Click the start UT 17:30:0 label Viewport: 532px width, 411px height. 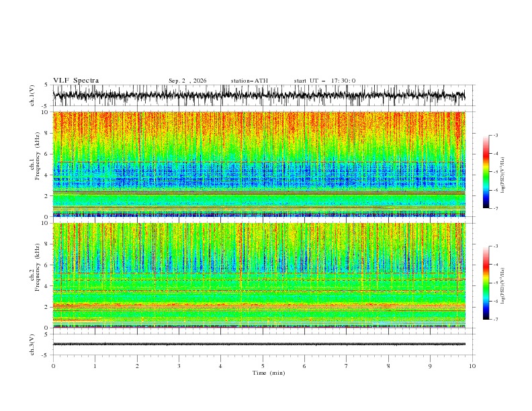coord(324,81)
